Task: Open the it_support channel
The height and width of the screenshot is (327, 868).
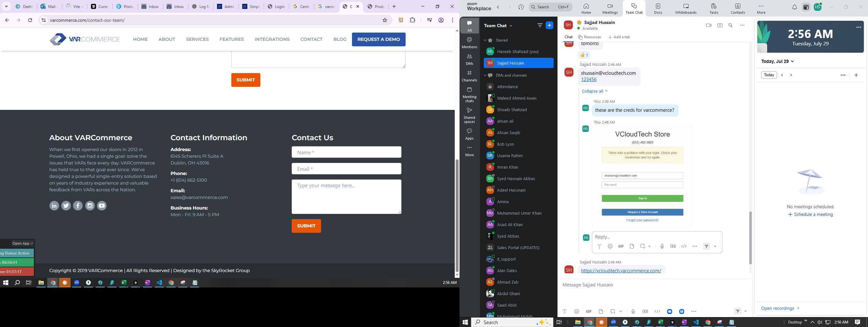Action: tap(519, 259)
